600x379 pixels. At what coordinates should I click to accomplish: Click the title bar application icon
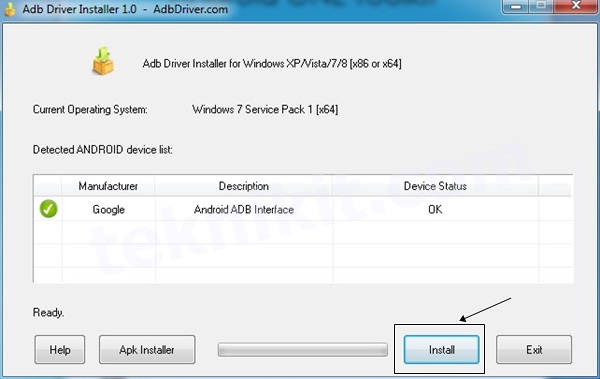[9, 9]
